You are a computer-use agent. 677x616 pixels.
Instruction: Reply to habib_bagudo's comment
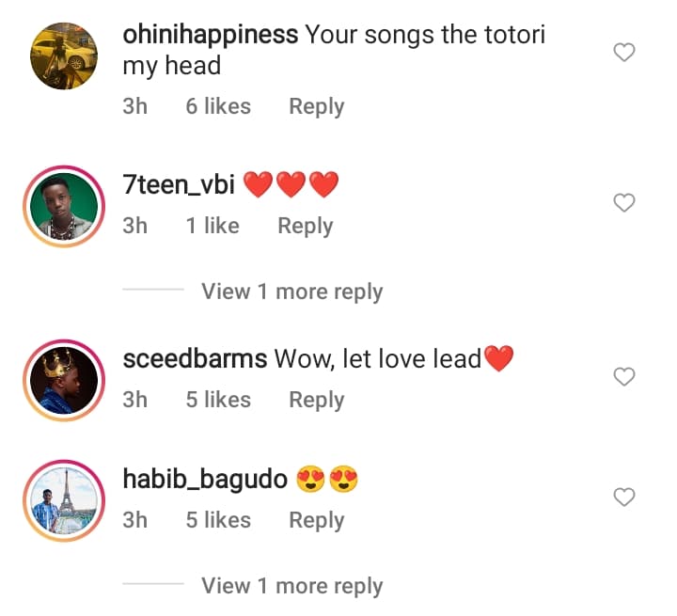tap(316, 520)
